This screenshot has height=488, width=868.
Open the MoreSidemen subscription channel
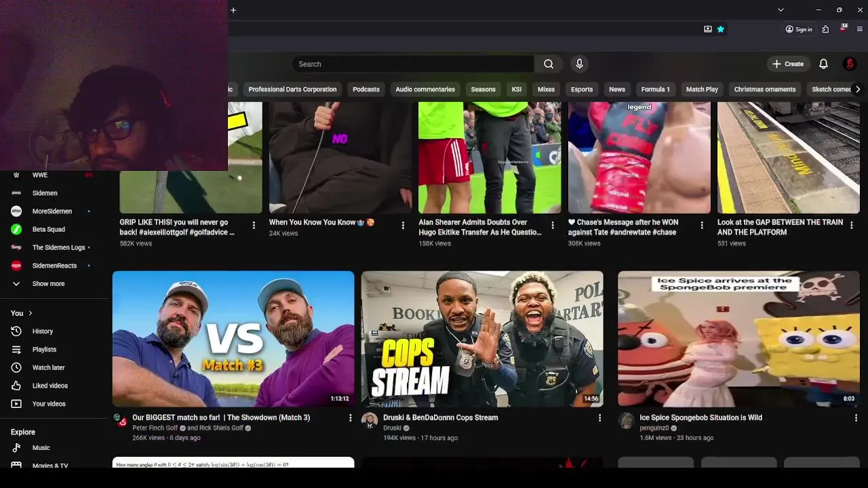[52, 211]
